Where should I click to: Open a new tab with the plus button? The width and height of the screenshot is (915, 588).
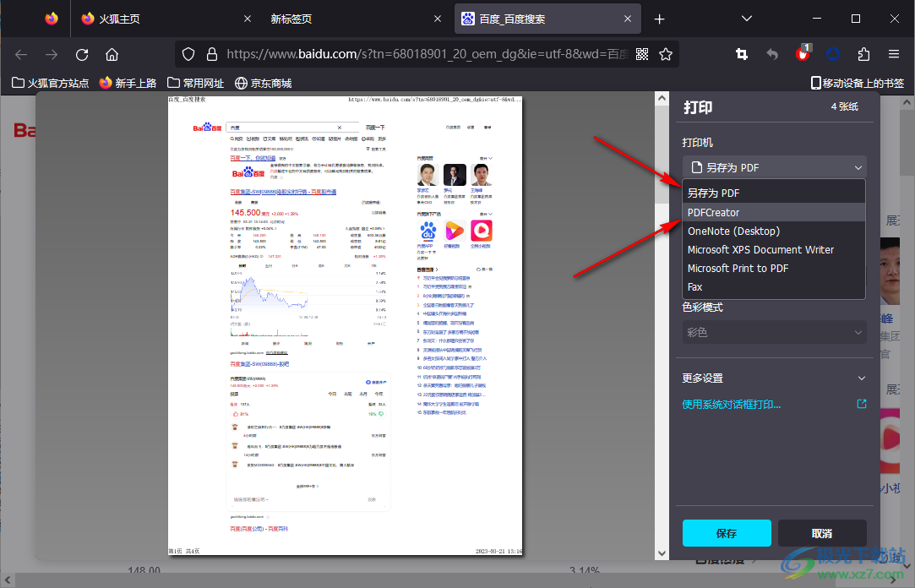click(659, 19)
